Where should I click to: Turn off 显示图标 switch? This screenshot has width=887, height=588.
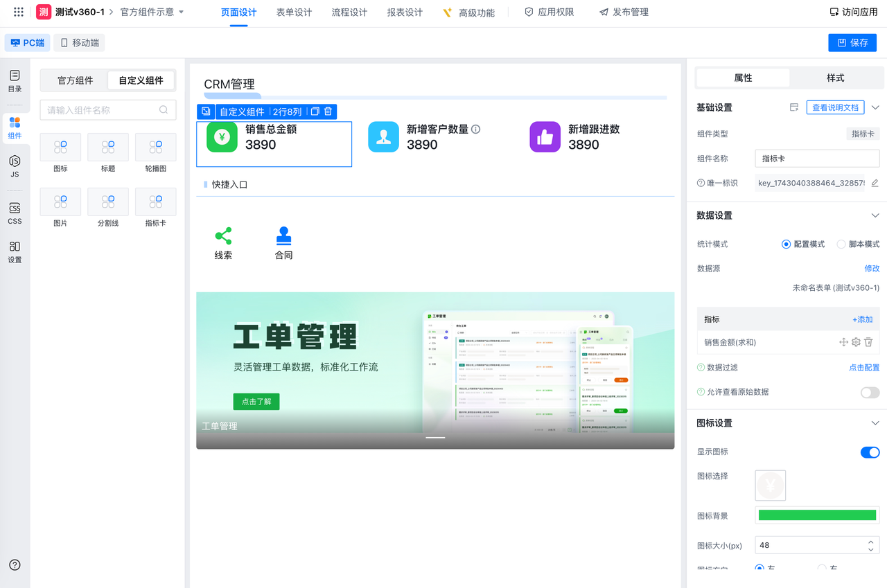click(x=870, y=452)
